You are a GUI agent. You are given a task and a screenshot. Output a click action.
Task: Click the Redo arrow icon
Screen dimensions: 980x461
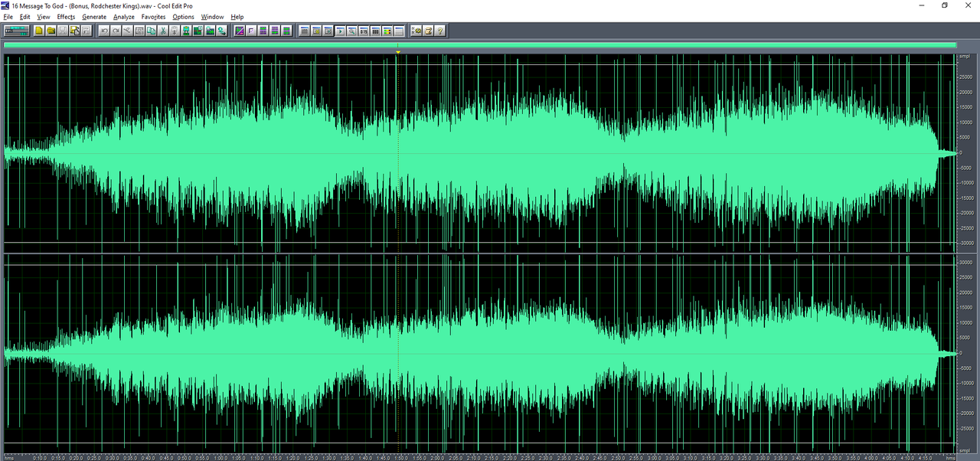click(x=115, y=31)
